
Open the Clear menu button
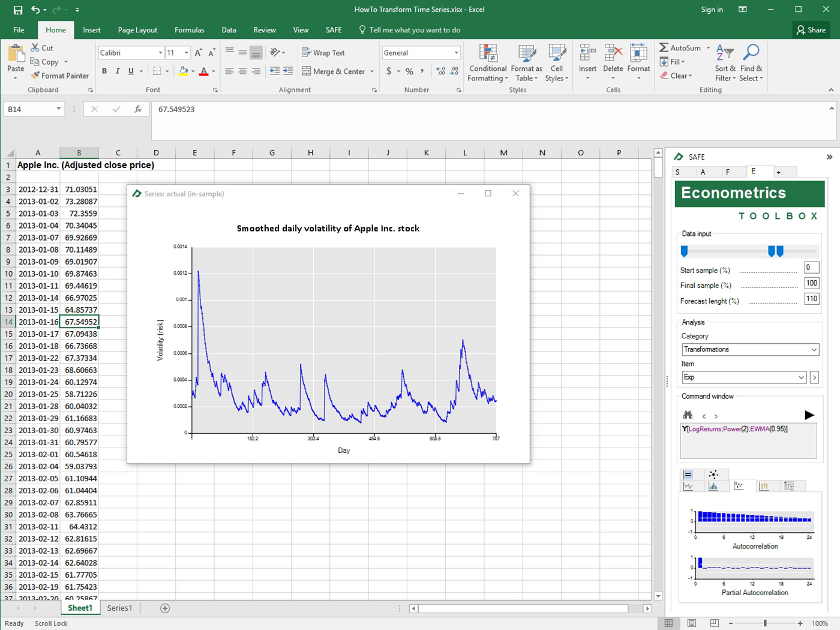coord(676,76)
